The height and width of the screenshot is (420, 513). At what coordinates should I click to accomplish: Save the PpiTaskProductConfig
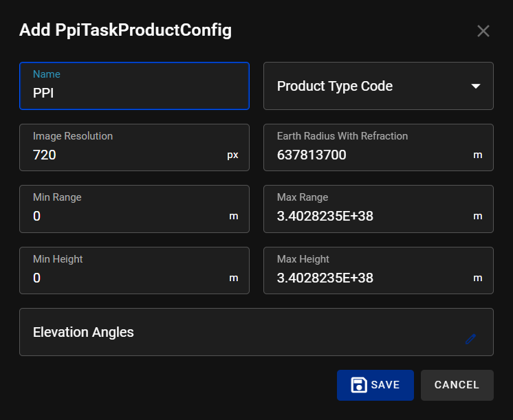[375, 385]
